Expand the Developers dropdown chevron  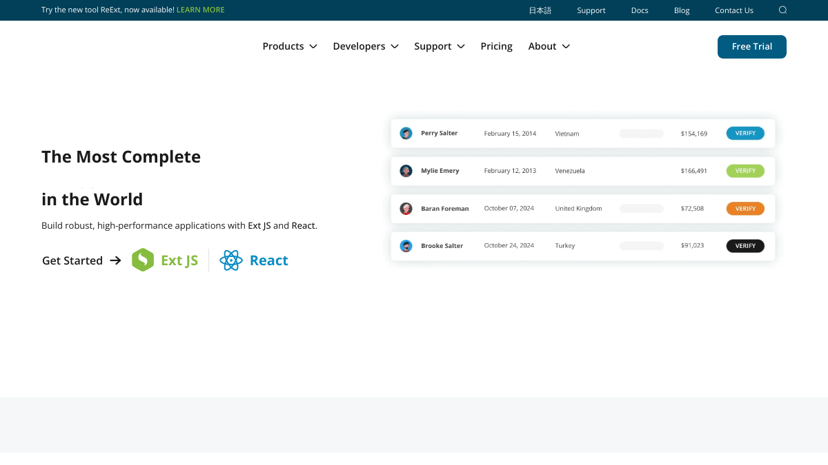[x=394, y=46]
